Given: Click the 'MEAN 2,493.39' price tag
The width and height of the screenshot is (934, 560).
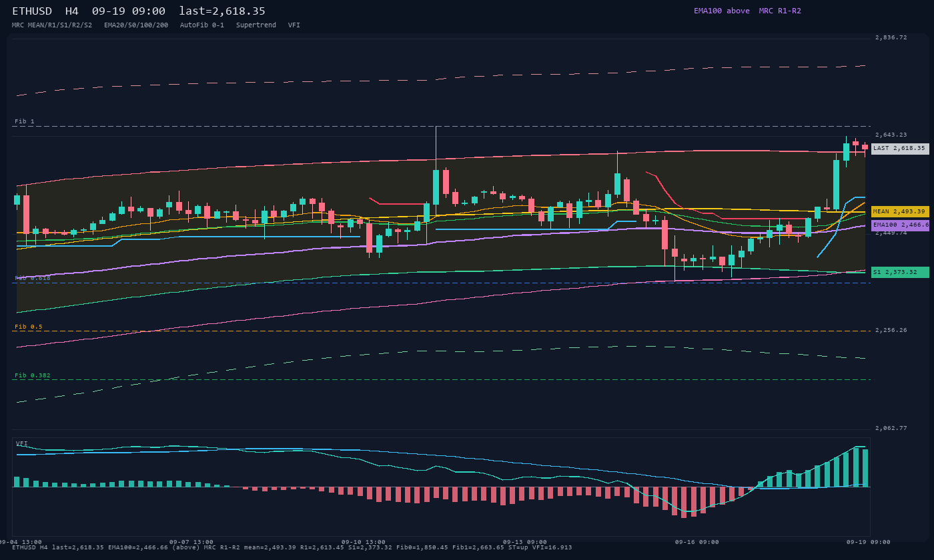Looking at the screenshot, I should [900, 211].
